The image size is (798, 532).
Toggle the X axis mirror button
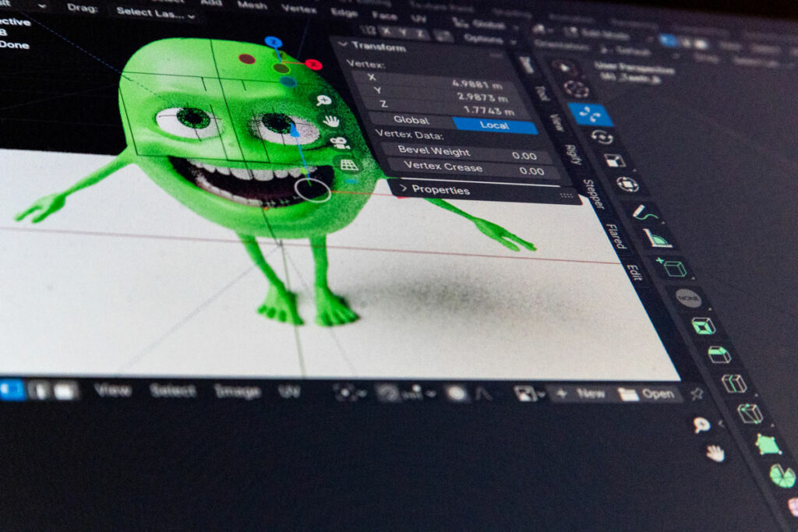click(x=388, y=31)
